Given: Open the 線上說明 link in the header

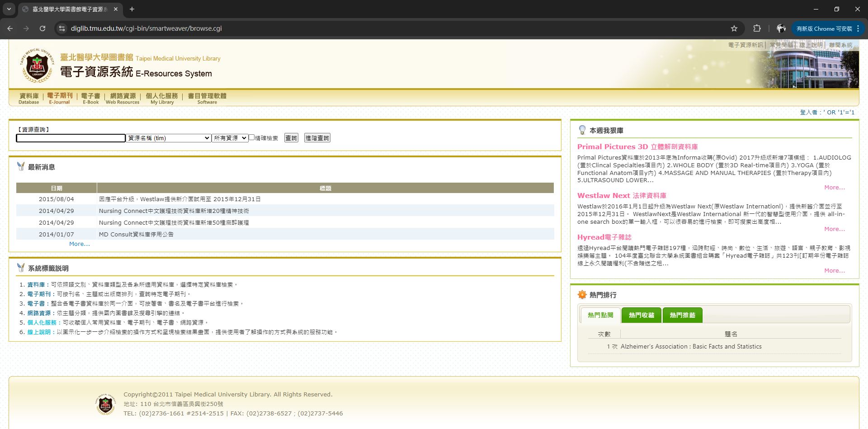Looking at the screenshot, I should pos(811,45).
